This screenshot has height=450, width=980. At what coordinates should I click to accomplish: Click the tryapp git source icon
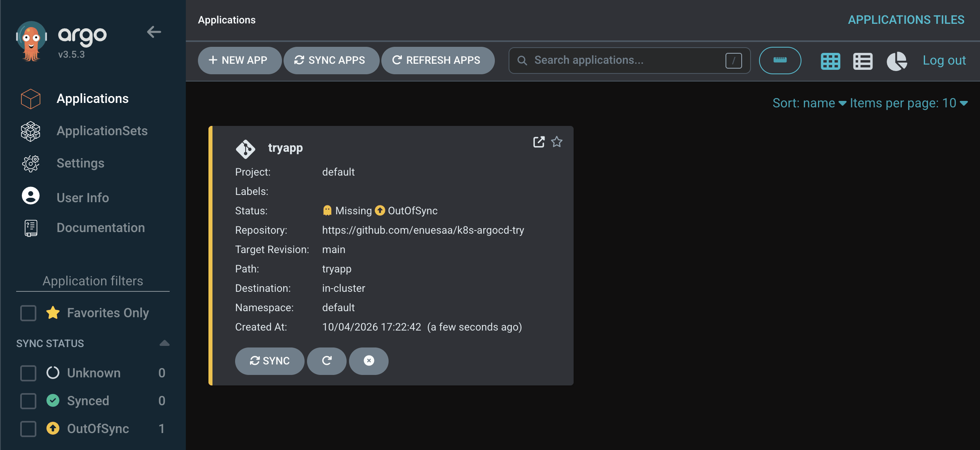pyautogui.click(x=246, y=149)
